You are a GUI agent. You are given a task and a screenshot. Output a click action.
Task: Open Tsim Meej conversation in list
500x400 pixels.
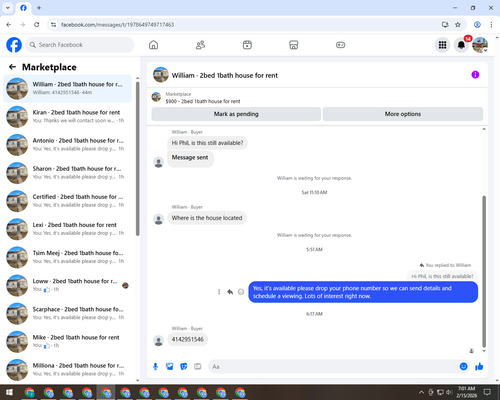[67, 257]
